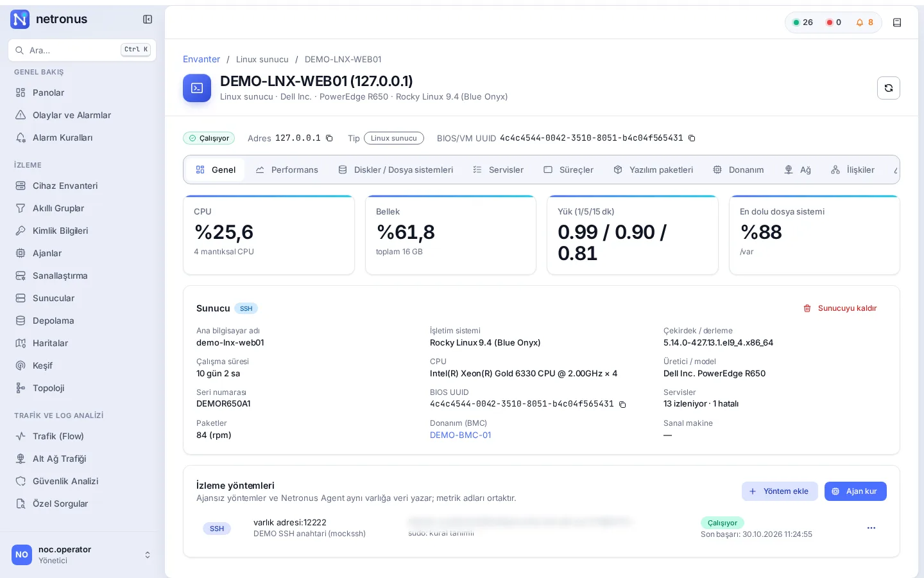Select the Servisler tab

coord(499,170)
